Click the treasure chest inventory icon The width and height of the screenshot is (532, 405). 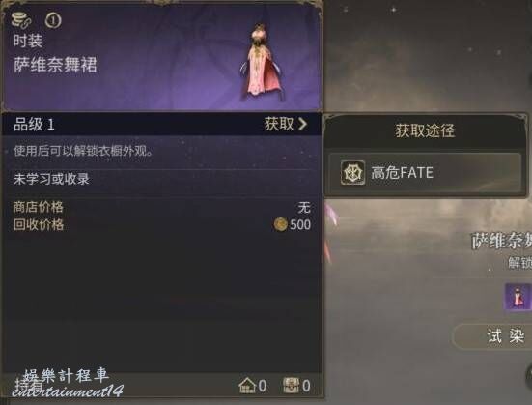click(292, 386)
